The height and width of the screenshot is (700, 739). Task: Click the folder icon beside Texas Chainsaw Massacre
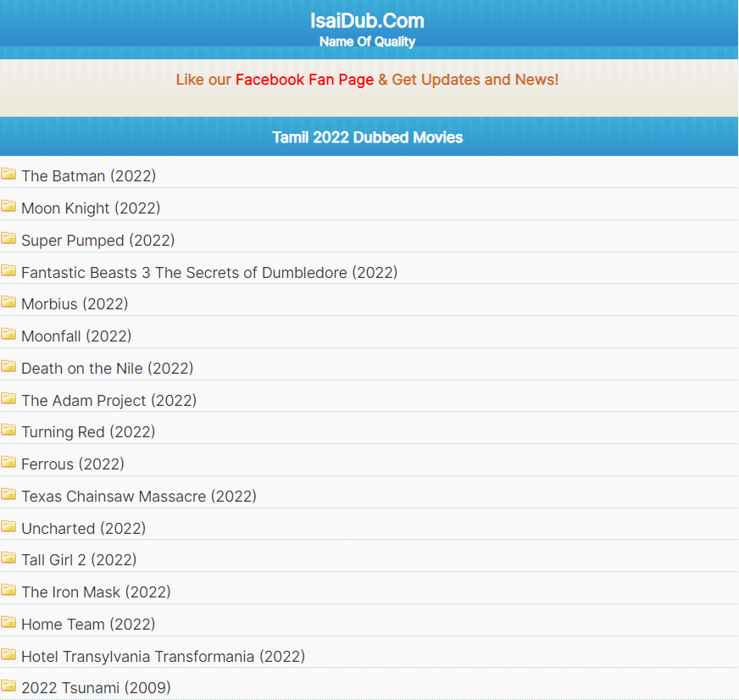8,494
